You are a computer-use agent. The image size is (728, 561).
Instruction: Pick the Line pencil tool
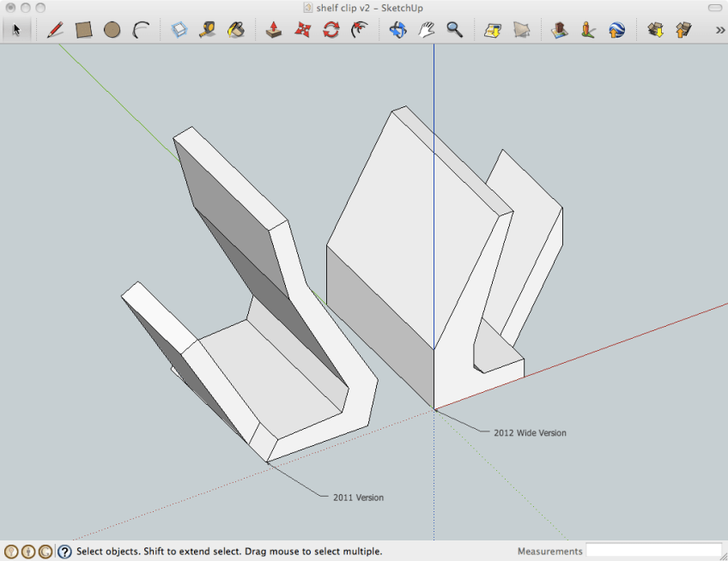tap(55, 30)
